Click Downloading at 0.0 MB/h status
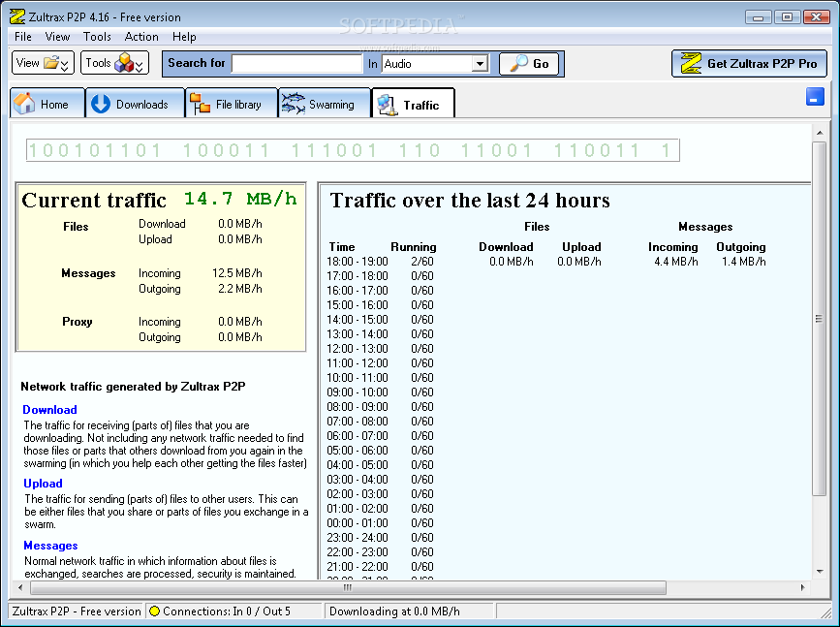 click(394, 611)
